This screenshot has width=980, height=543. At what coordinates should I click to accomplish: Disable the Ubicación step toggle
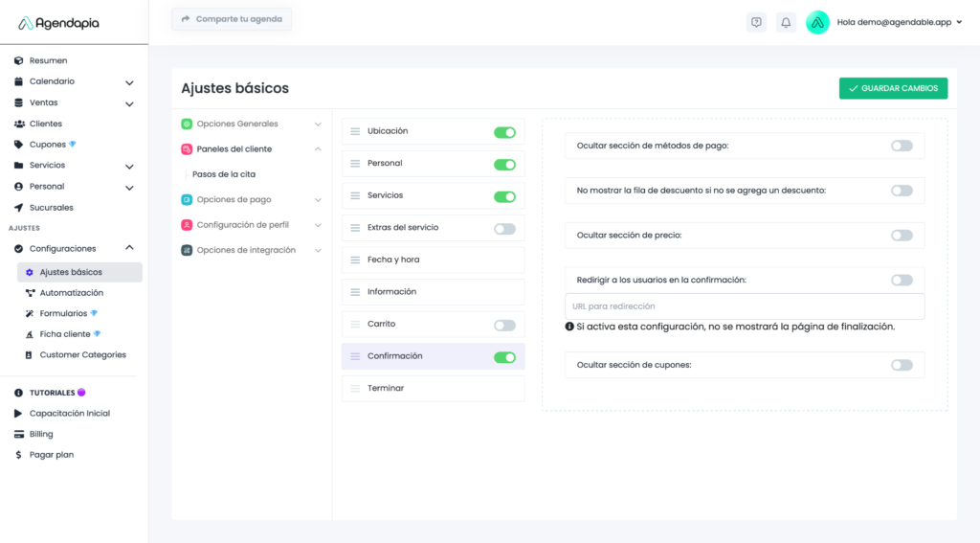[504, 132]
